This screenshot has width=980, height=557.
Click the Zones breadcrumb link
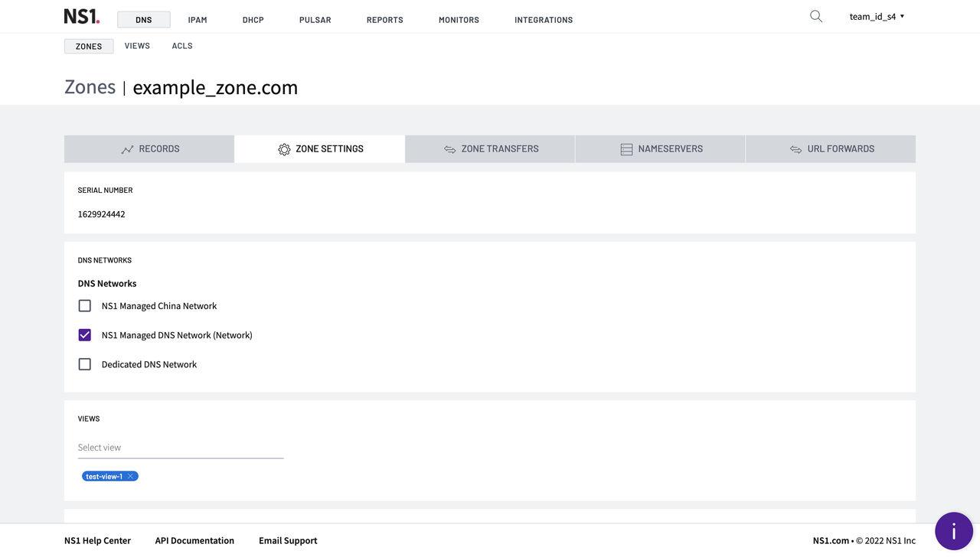90,87
